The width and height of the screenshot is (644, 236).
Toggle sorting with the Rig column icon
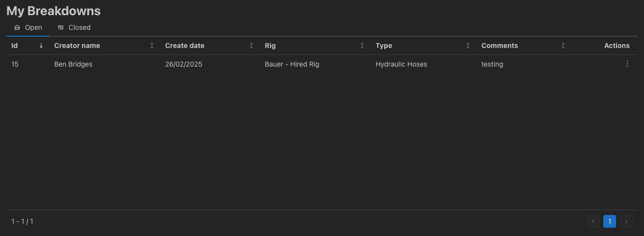tap(362, 46)
